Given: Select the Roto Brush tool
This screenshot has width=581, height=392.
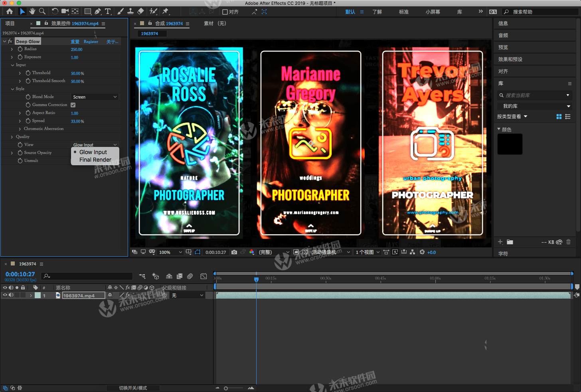Looking at the screenshot, I should 153,12.
